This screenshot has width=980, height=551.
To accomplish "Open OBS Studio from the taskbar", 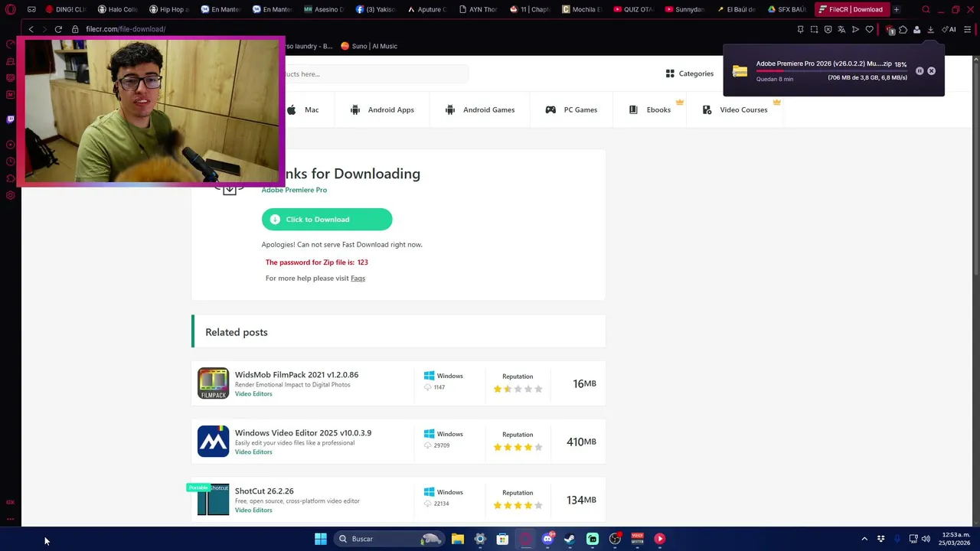I will tap(615, 539).
